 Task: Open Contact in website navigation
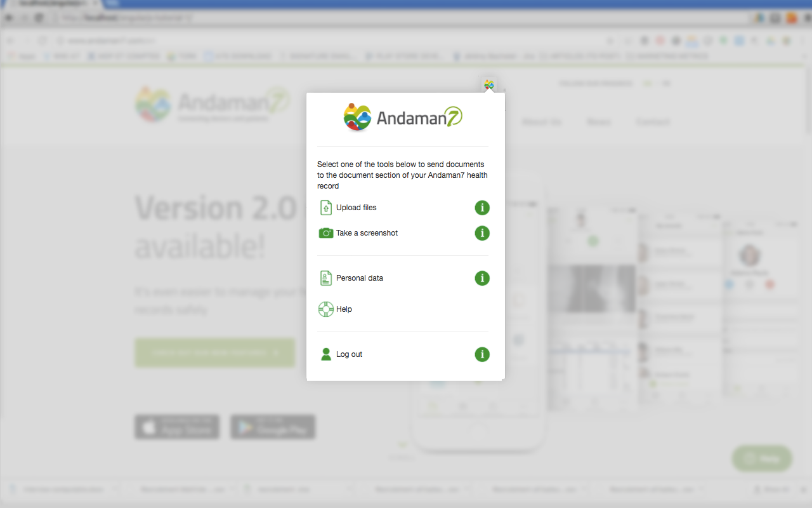653,122
